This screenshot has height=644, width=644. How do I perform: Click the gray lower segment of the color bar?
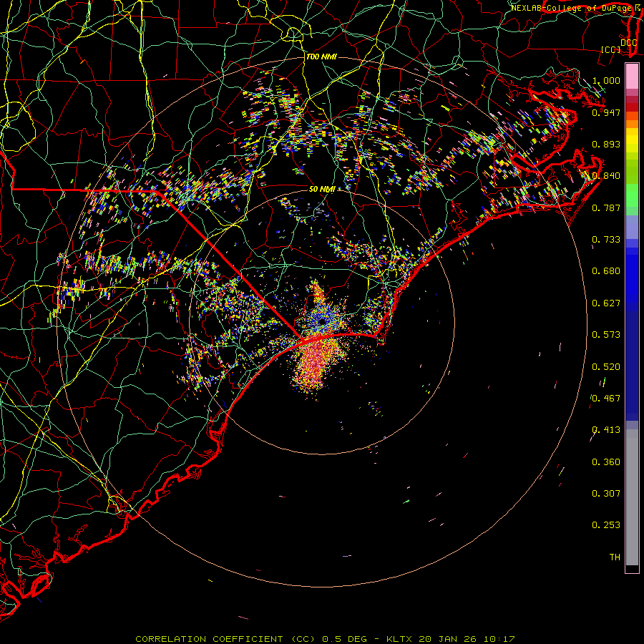tap(632, 497)
